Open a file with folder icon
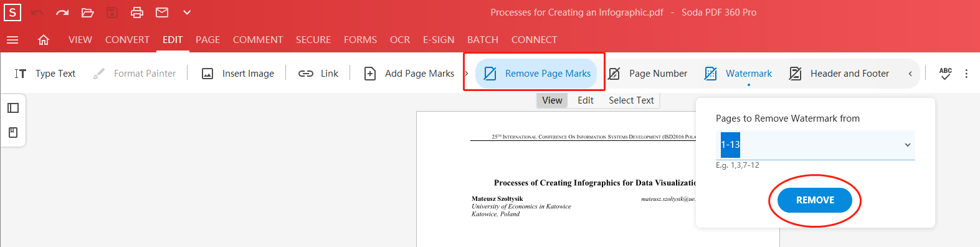Image resolution: width=980 pixels, height=247 pixels. pyautogui.click(x=87, y=12)
